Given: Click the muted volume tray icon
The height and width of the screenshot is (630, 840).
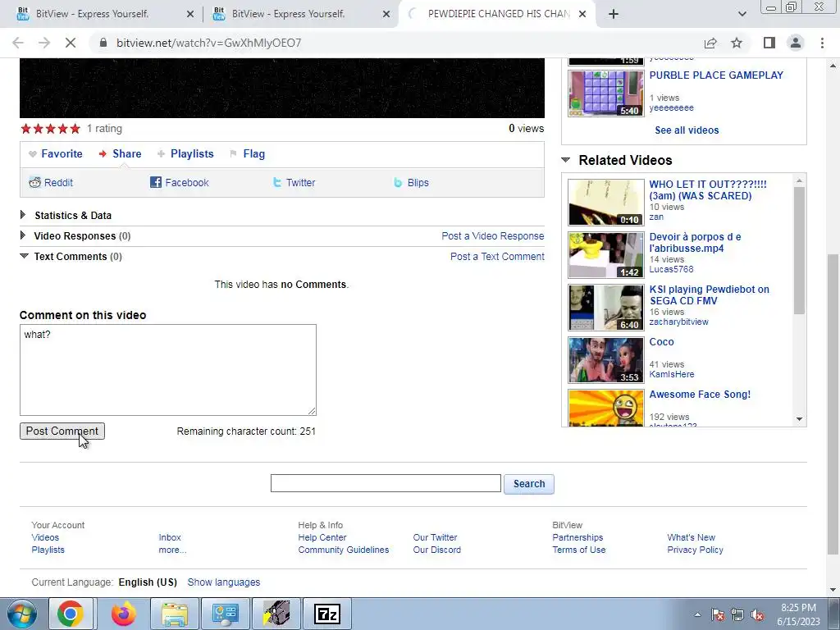Looking at the screenshot, I should 757,614.
